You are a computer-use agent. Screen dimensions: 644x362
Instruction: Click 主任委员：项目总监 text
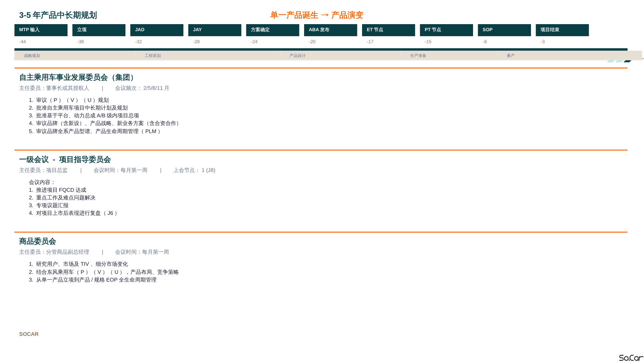tap(43, 170)
